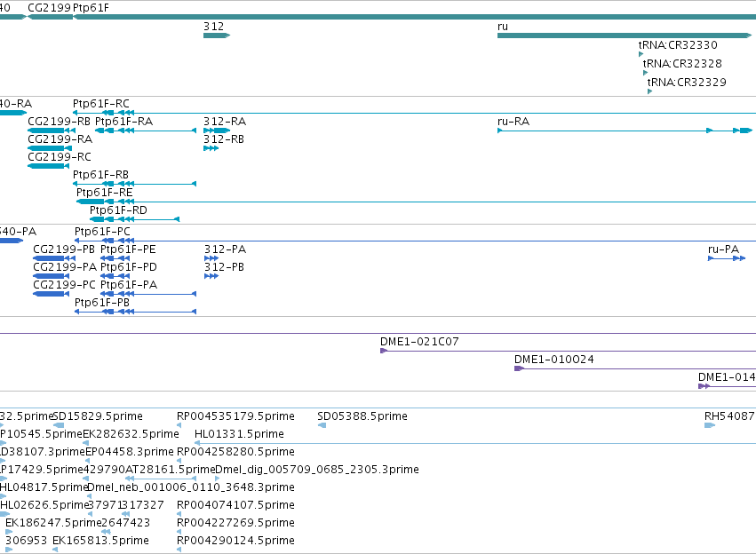This screenshot has height=554, width=756.
Task: Select transcript CG2199-RA label
Action: pyautogui.click(x=60, y=139)
